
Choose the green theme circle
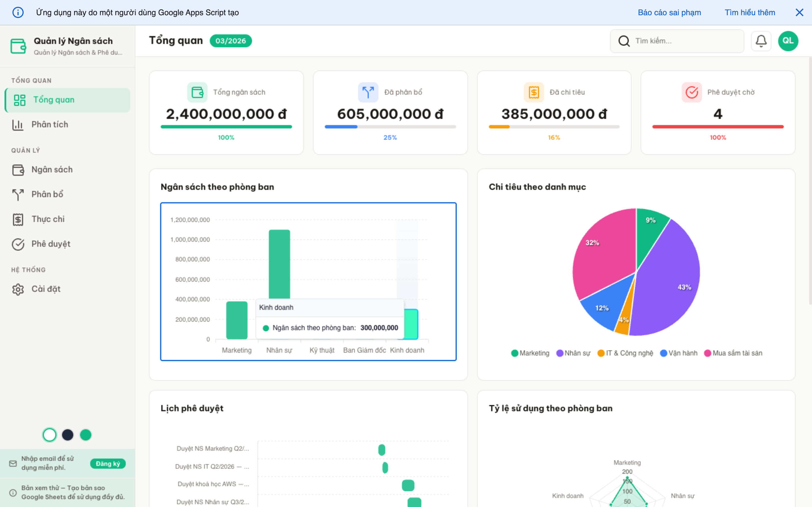click(x=85, y=435)
